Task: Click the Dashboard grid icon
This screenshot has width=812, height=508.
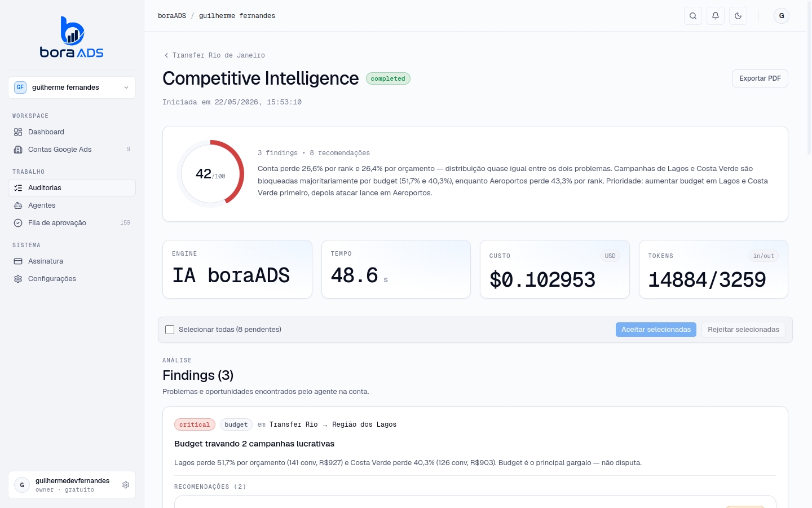Action: (x=18, y=132)
